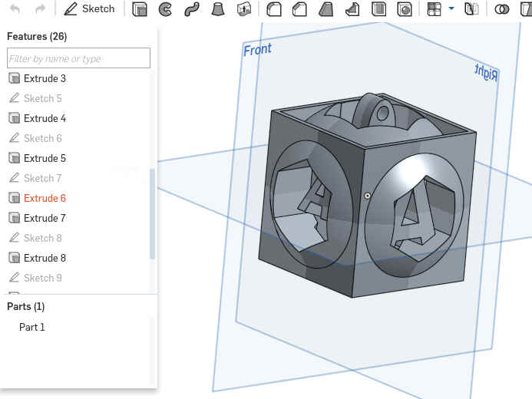The height and width of the screenshot is (399, 532).
Task: Click the Redo arrow icon
Action: [40, 9]
